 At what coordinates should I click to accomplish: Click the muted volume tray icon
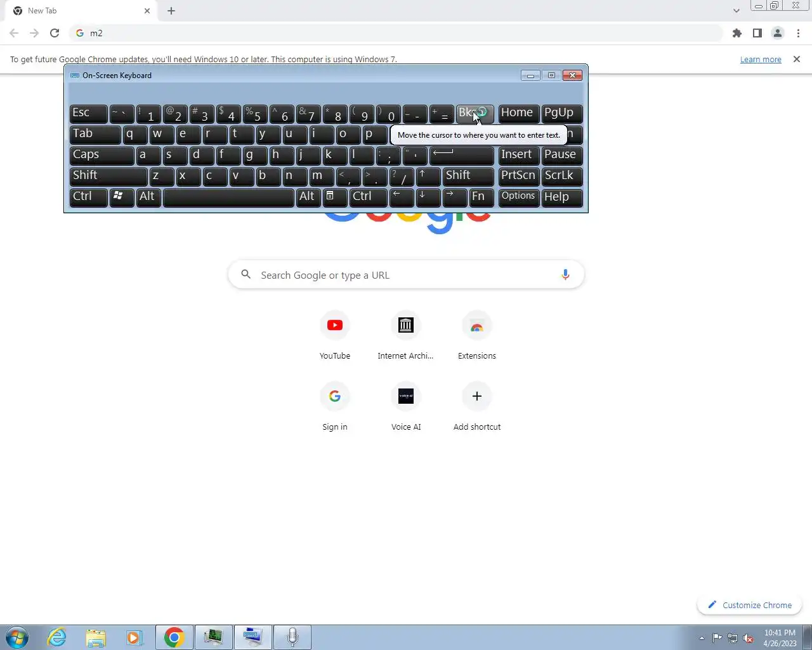(749, 638)
